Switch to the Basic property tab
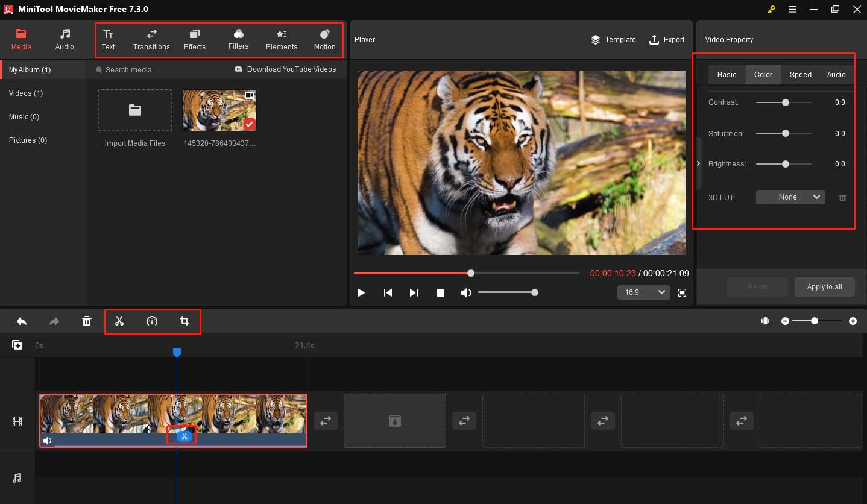 727,75
